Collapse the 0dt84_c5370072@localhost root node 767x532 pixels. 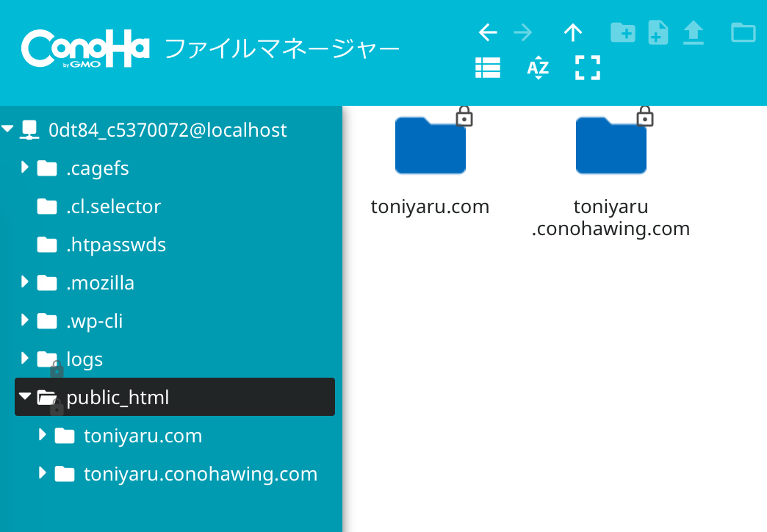click(7, 129)
